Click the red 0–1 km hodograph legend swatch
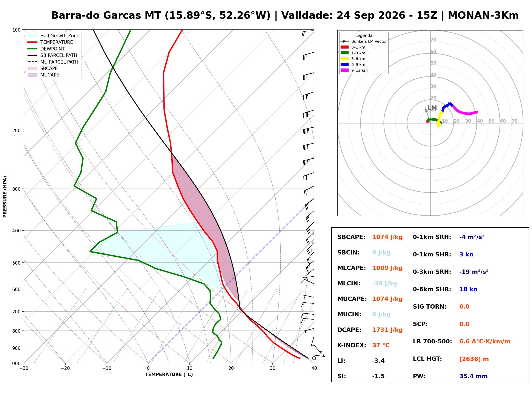The height and width of the screenshot is (393, 532). pos(344,47)
